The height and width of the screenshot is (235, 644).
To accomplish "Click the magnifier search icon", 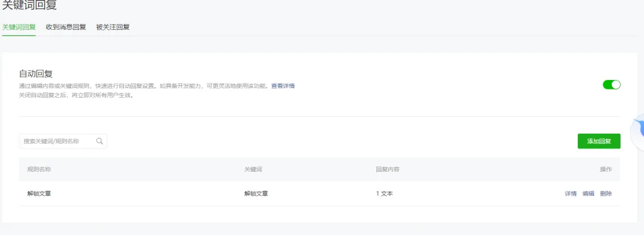I will (100, 141).
